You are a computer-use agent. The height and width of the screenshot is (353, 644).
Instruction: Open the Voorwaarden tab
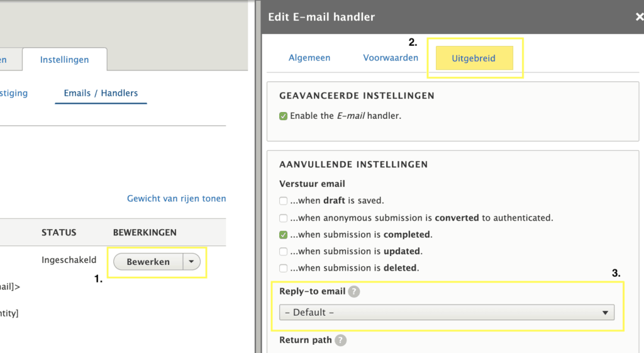click(391, 58)
